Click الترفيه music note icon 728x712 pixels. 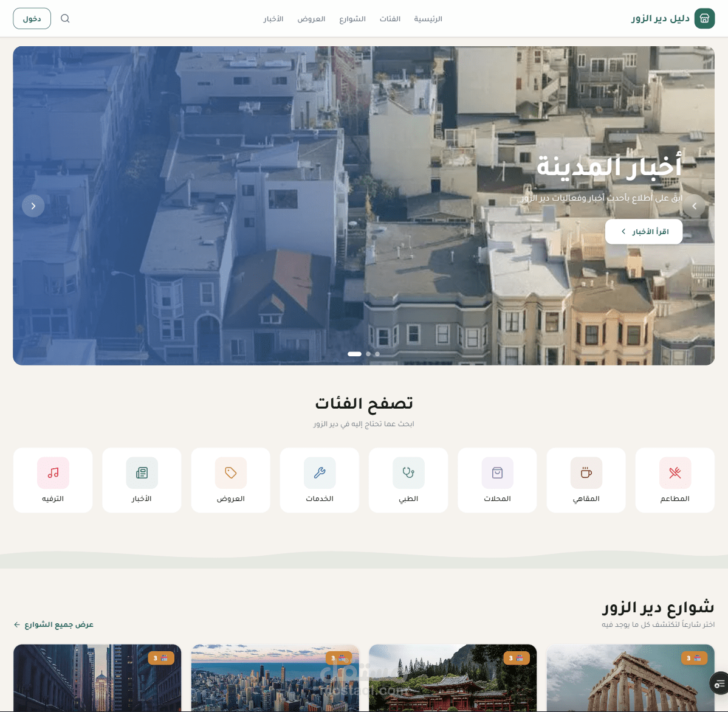point(53,473)
